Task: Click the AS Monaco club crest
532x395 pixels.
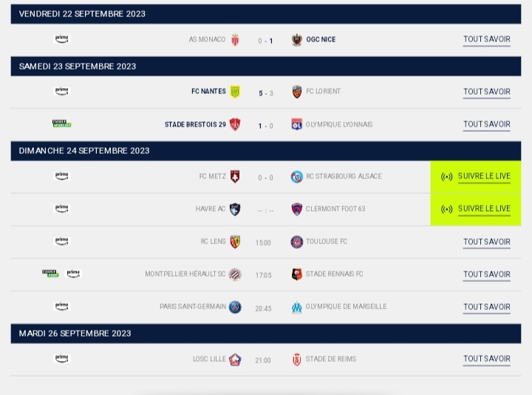Action: [235, 40]
